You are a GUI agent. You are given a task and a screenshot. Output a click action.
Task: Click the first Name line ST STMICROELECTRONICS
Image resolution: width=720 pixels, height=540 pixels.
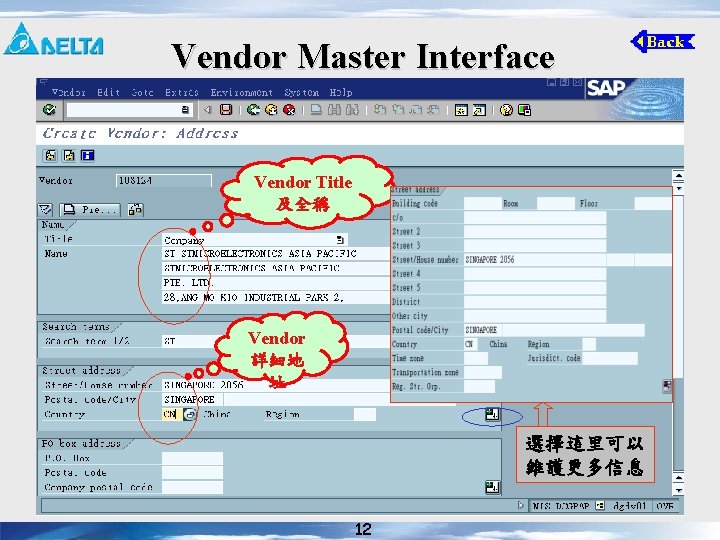[x=277, y=253]
